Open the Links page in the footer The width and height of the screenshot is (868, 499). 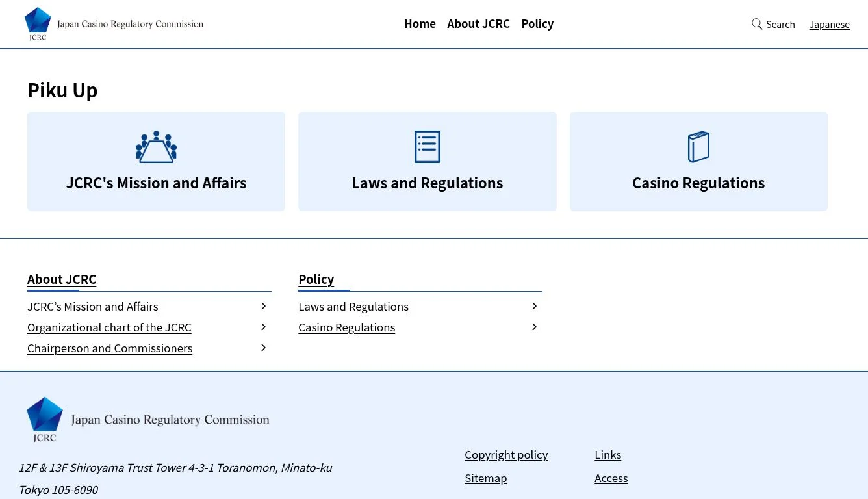click(607, 454)
